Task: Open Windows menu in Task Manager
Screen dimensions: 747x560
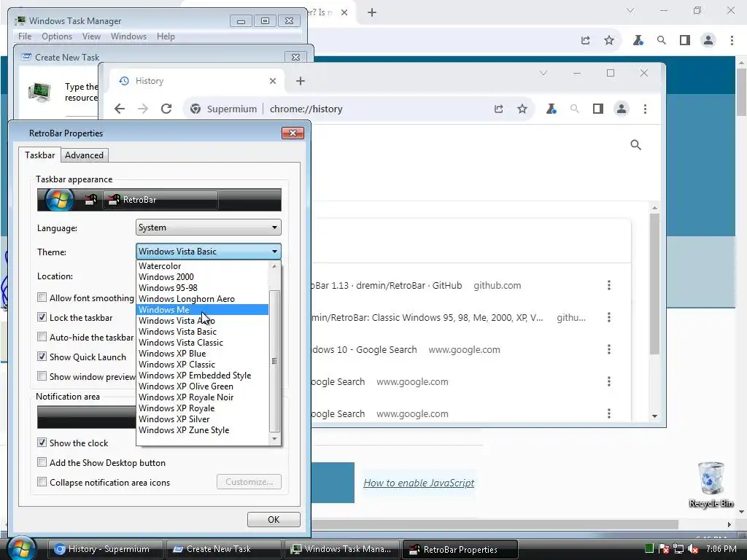Action: 128,36
